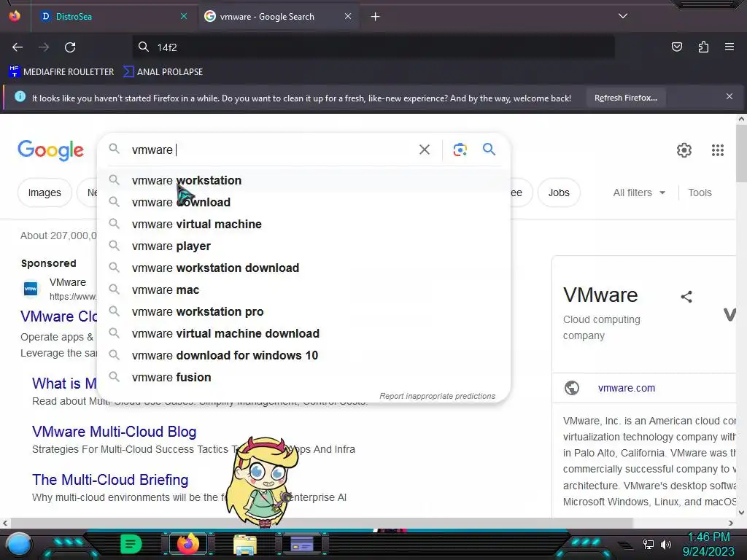Open the Pocket save icon in toolbar

[676, 47]
